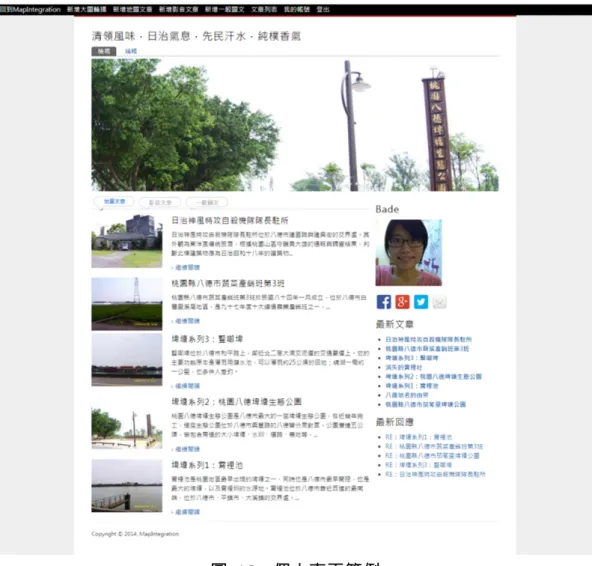592x566 pixels.
Task: Open 文章列表 in top navigation
Action: [x=264, y=9]
